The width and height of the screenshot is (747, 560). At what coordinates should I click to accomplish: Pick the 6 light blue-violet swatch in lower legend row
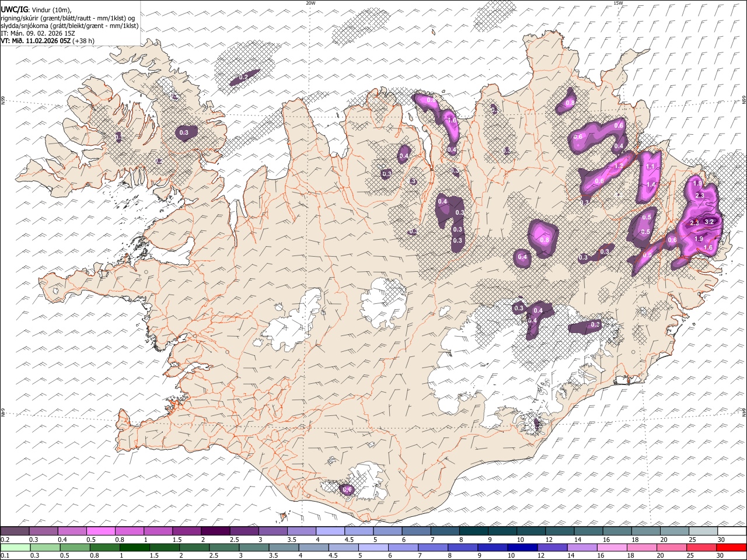click(x=403, y=547)
